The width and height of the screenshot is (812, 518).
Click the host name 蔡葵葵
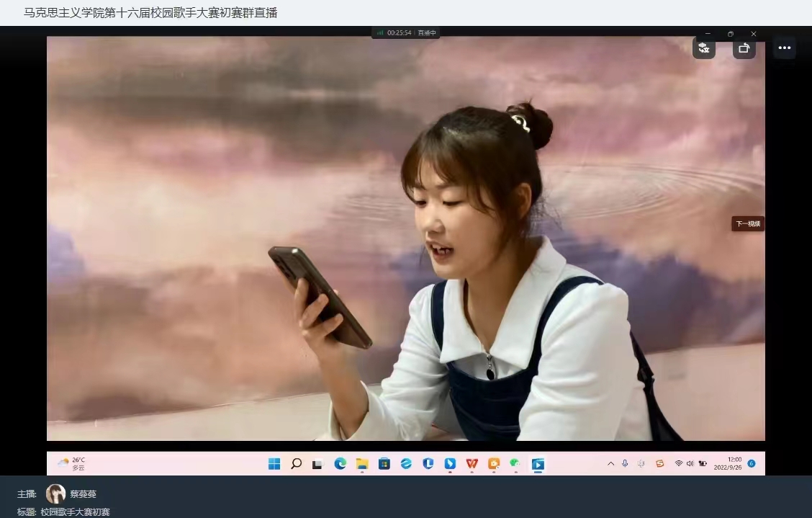click(x=83, y=494)
